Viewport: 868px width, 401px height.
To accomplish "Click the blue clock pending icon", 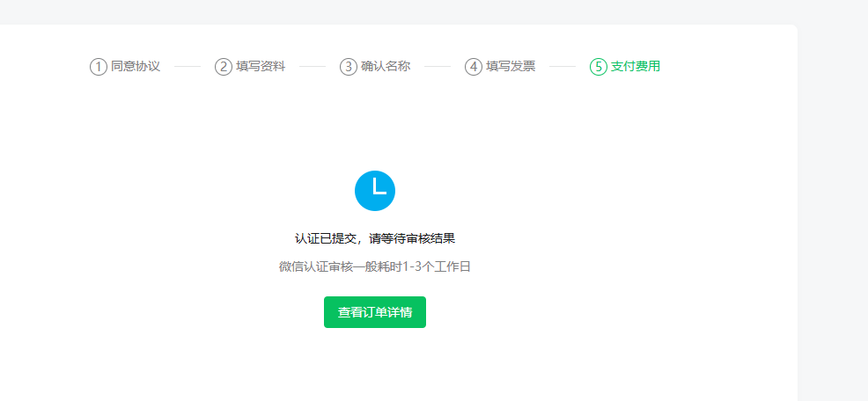I will (375, 191).
